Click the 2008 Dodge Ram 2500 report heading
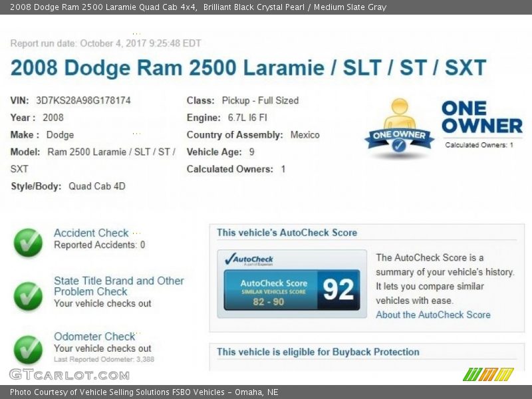 point(248,68)
